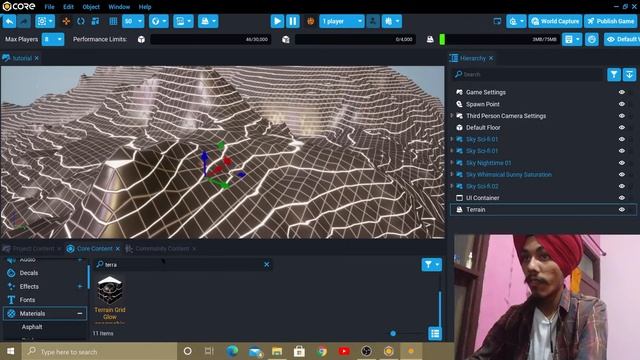Open the Max Players dropdown
Viewport: 640px width, 360px height.
point(53,39)
